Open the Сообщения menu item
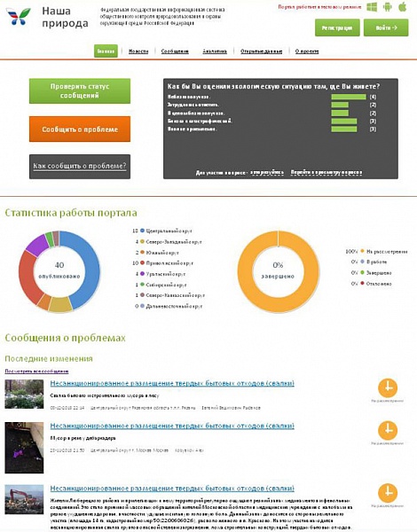Image resolution: width=417 pixels, height=532 pixels. pyautogui.click(x=175, y=51)
